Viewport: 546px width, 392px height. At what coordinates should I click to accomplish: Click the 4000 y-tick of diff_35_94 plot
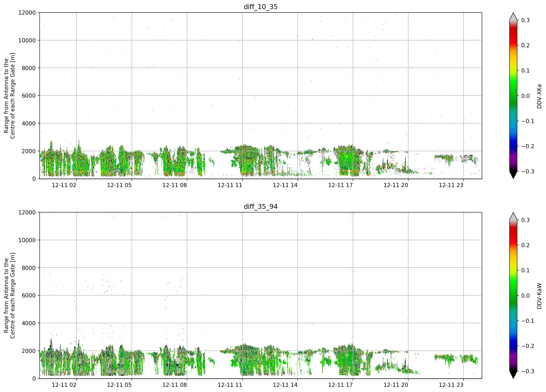pyautogui.click(x=29, y=323)
